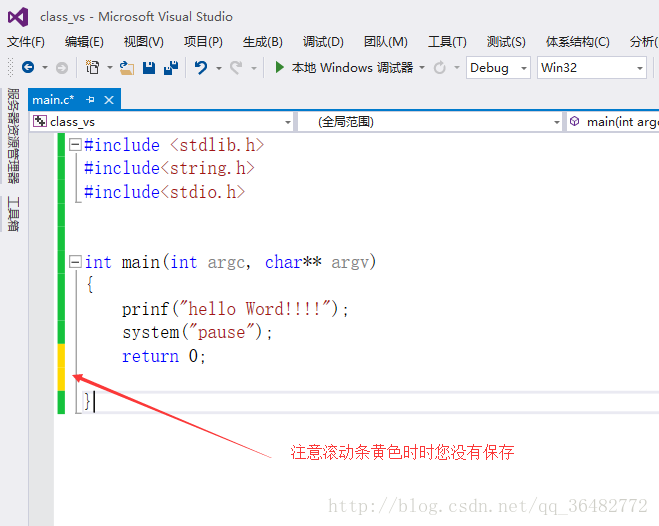The height and width of the screenshot is (526, 659).
Task: Open the navigate backward history dropdown arrow
Action: [45, 68]
